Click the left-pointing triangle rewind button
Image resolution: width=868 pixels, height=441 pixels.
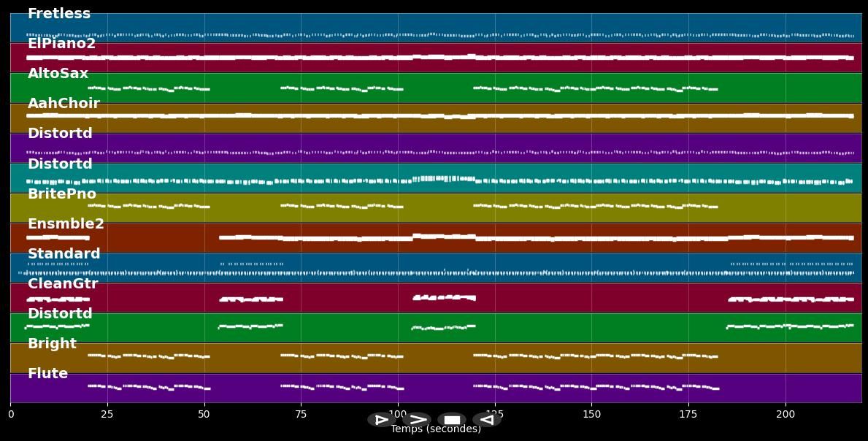486,420
